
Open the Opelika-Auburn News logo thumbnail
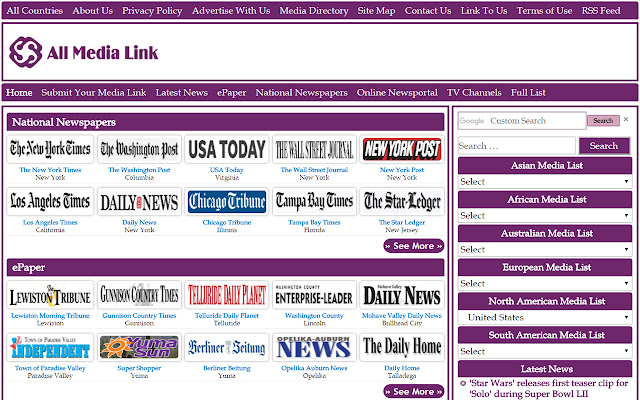click(314, 347)
